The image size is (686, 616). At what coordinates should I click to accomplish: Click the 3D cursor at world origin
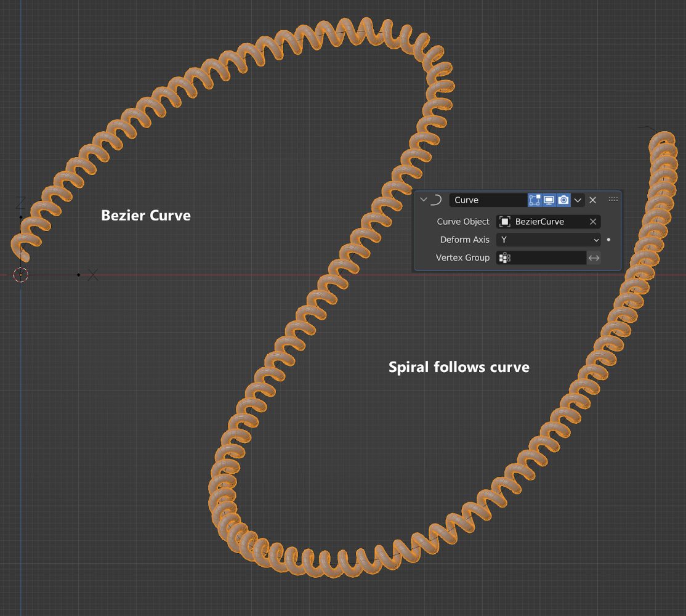coord(21,275)
